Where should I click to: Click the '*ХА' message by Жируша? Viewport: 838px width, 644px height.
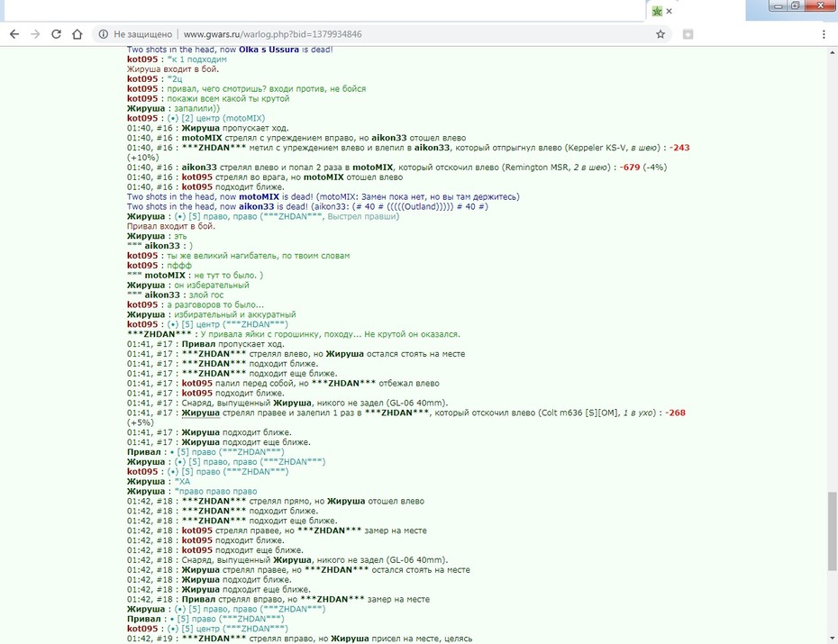[x=182, y=482]
